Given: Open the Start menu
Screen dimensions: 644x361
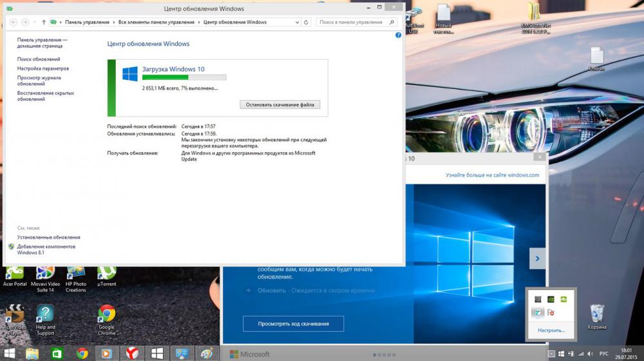Looking at the screenshot, I should tap(10, 353).
